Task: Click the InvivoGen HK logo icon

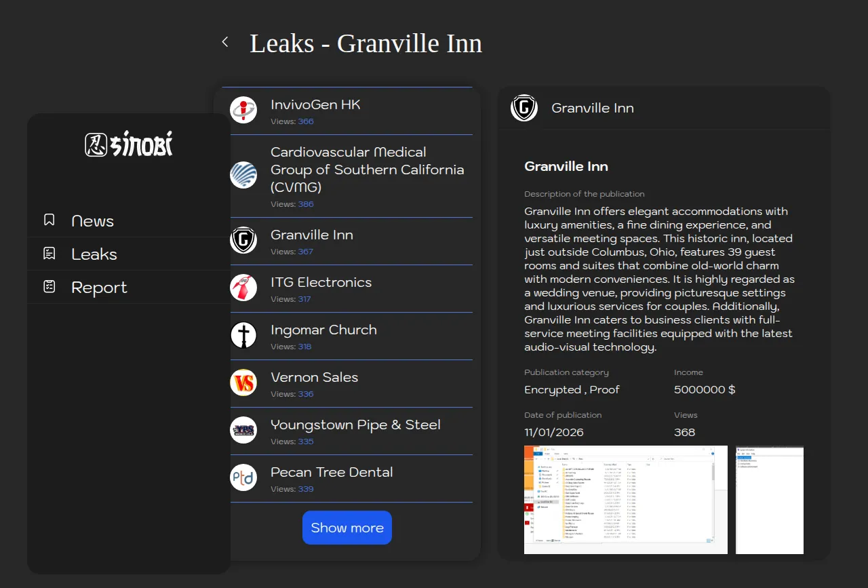Action: point(243,110)
